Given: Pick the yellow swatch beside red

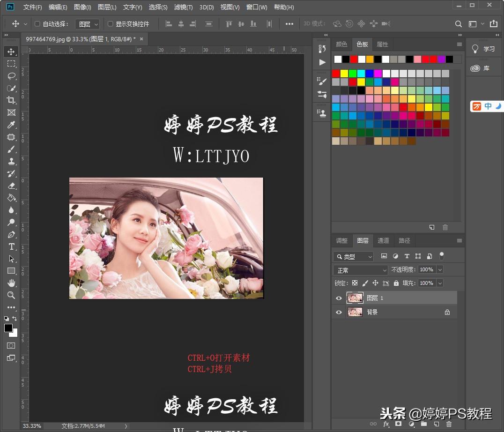Looking at the screenshot, I should click(344, 74).
